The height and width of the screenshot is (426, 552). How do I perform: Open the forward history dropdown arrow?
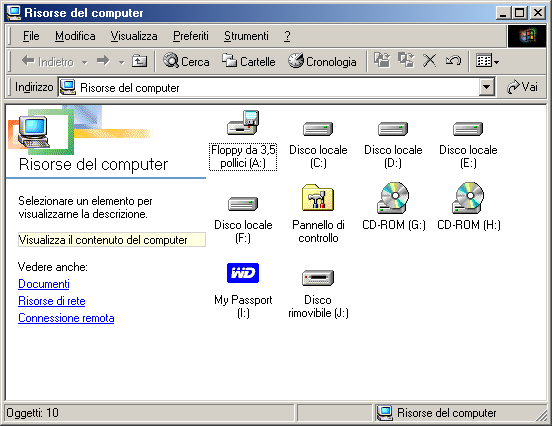coord(121,63)
